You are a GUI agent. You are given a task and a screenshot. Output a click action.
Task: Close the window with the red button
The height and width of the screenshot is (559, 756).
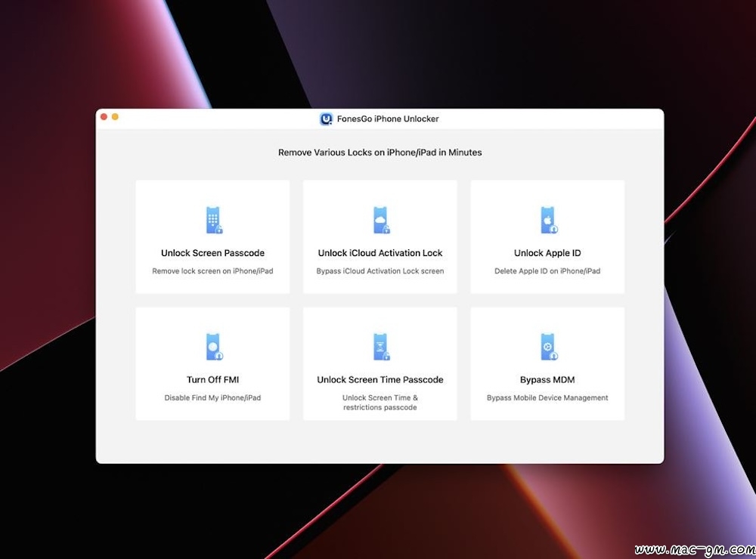[x=104, y=116]
